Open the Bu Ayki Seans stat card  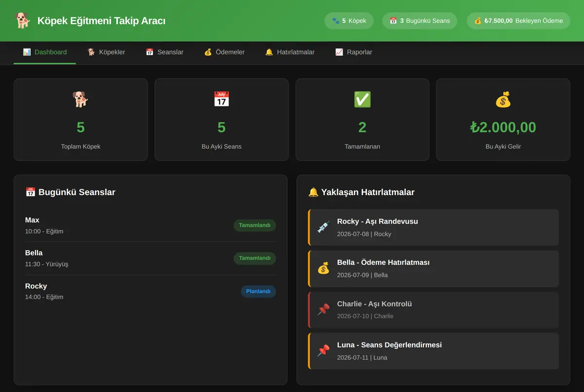click(x=221, y=120)
